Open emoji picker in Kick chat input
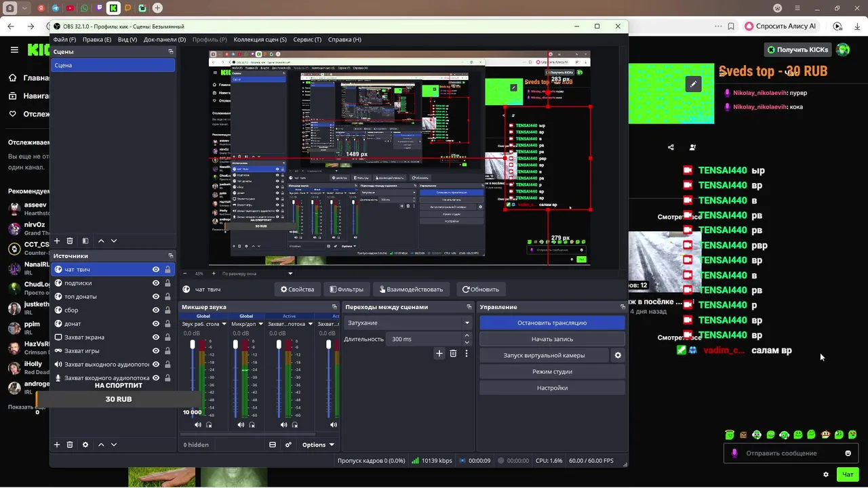 [848, 453]
